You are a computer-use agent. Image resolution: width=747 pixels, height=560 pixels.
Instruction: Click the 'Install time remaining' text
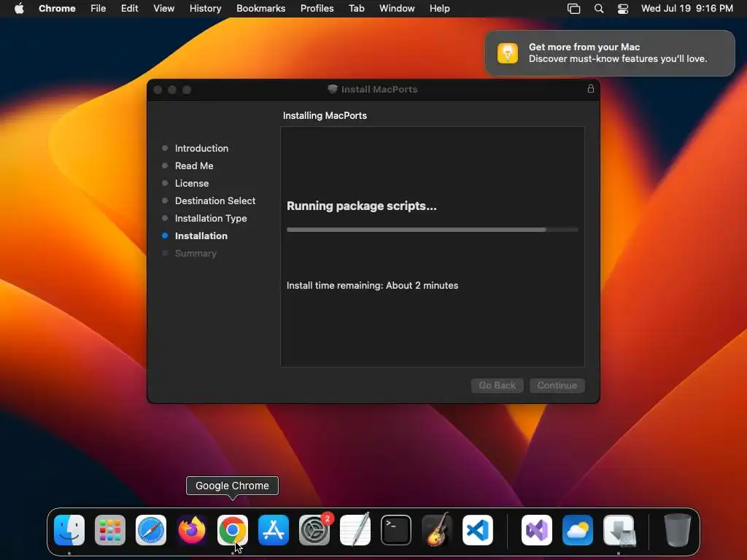click(x=373, y=285)
